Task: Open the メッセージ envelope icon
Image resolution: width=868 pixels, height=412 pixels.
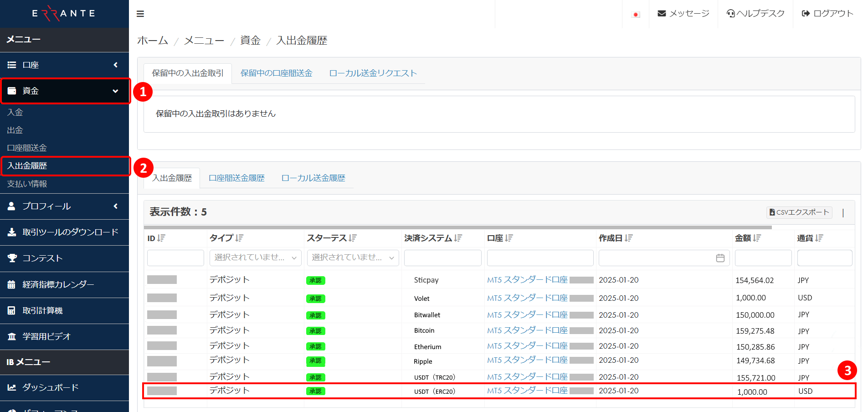Action: [x=662, y=13]
